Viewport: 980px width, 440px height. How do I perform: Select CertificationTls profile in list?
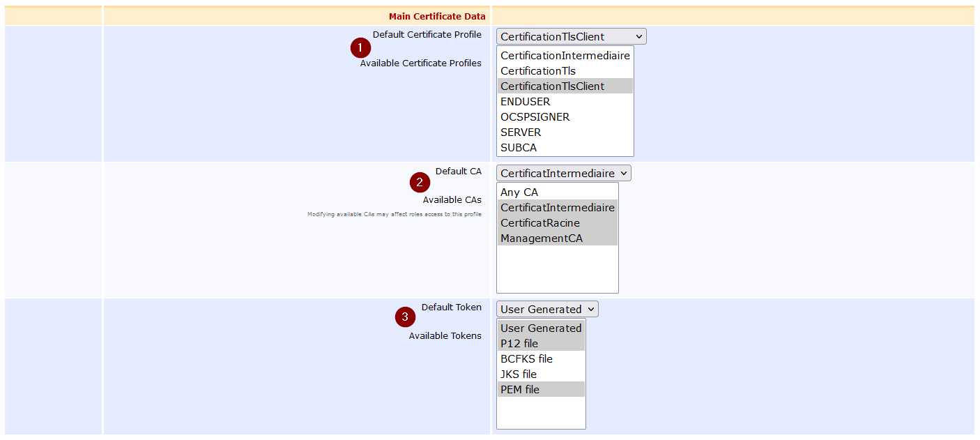(x=538, y=71)
